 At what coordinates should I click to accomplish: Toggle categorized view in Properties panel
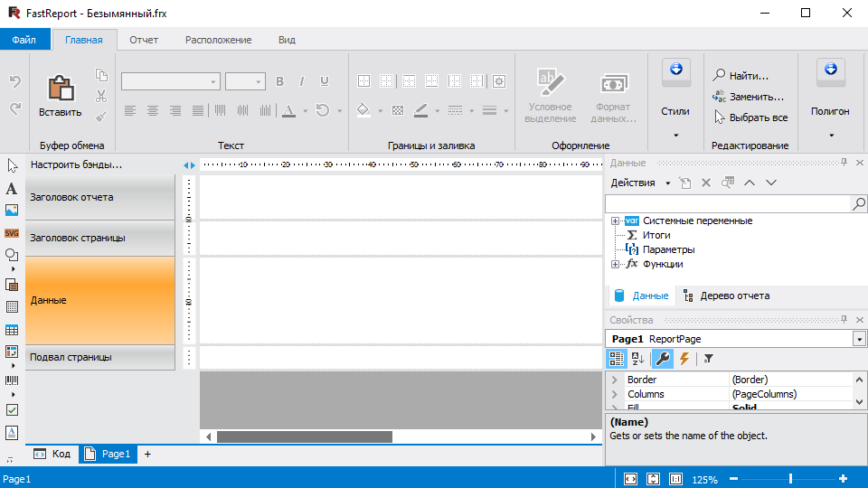(x=617, y=359)
